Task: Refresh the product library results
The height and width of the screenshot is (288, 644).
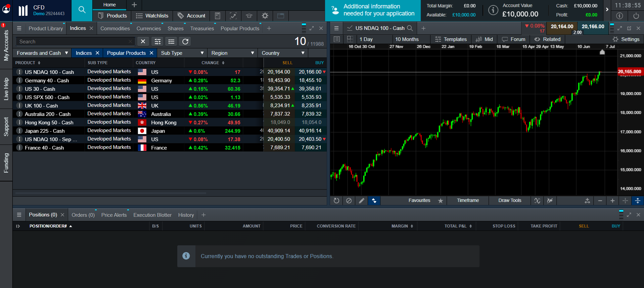Action: point(185,41)
